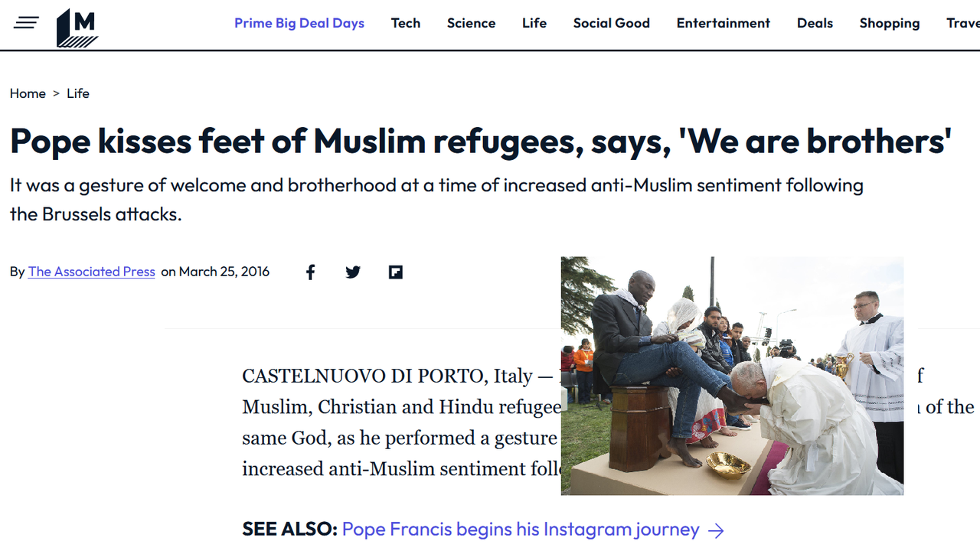
Task: Open the Shopping section
Action: tap(890, 23)
